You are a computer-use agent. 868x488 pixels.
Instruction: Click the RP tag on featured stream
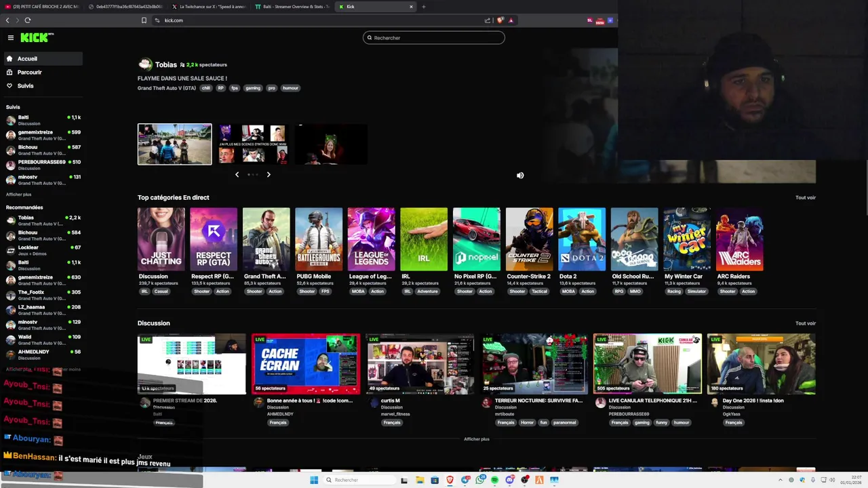click(x=220, y=88)
